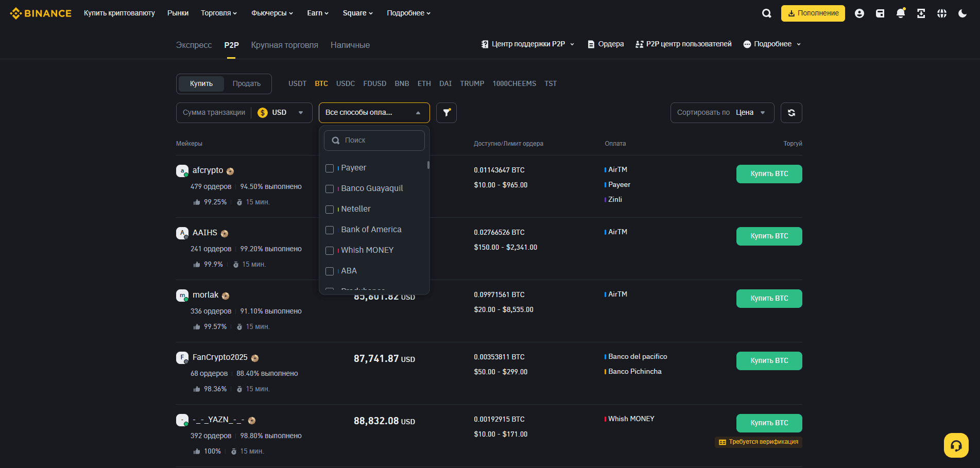
Task: Click FanCrypto2025's merchant badge icon
Action: pyautogui.click(x=254, y=358)
